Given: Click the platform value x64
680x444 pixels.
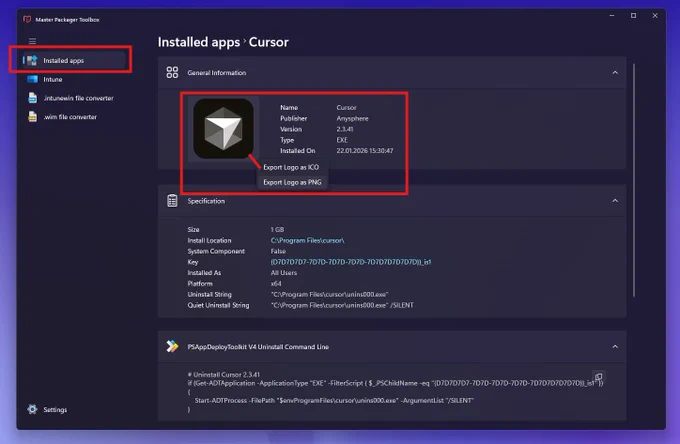Looking at the screenshot, I should click(x=276, y=284).
